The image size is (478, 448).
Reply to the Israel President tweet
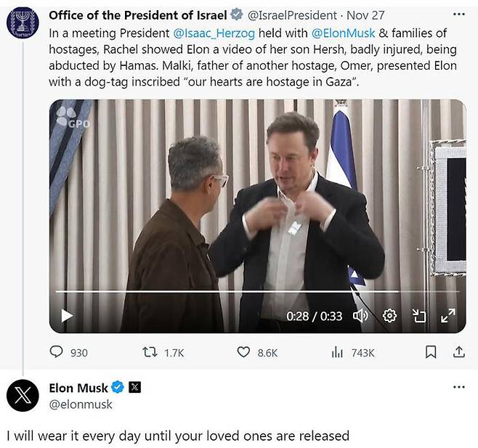click(x=57, y=352)
